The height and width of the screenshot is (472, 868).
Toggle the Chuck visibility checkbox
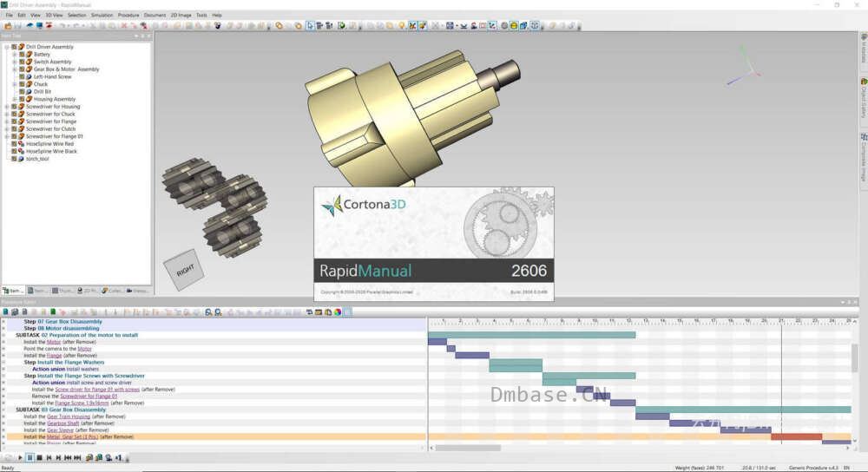click(x=22, y=84)
